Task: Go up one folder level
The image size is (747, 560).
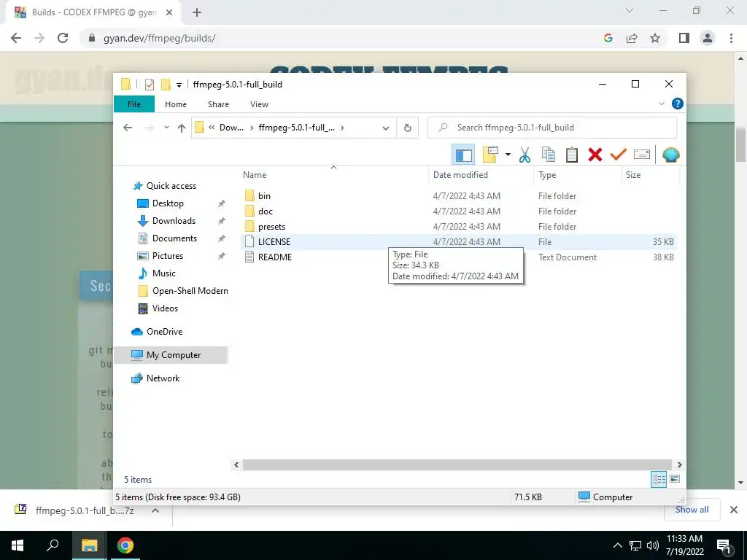Action: click(x=182, y=128)
